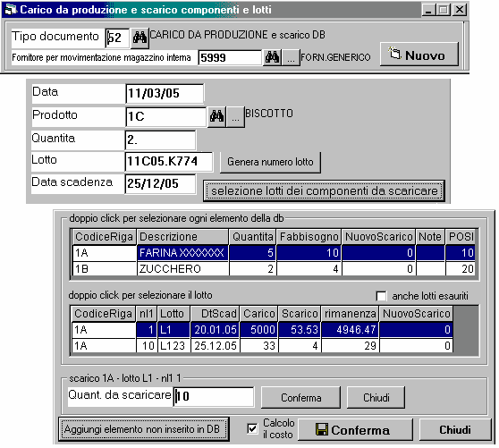
Task: Close the Carico da produzione window
Action: coord(460,10)
